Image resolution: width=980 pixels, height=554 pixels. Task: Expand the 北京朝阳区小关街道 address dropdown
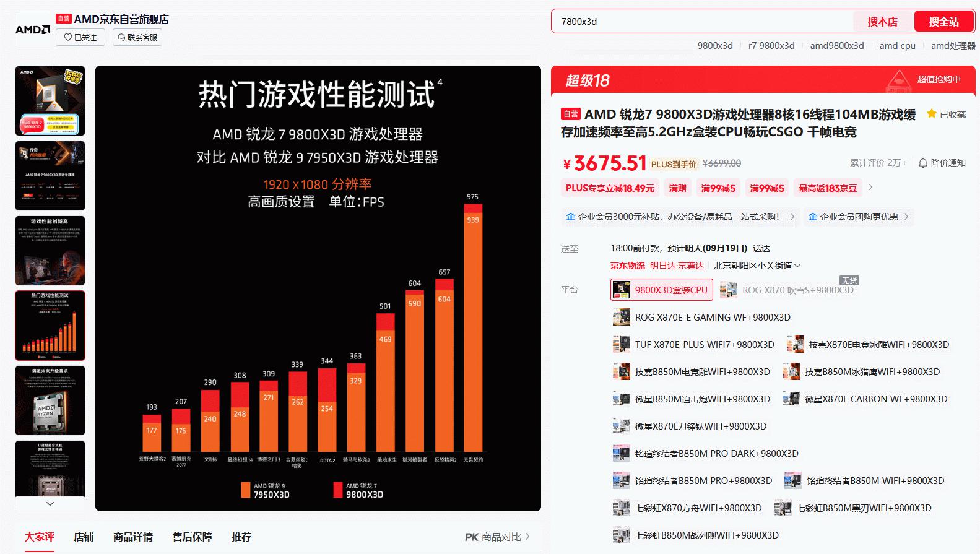[757, 266]
